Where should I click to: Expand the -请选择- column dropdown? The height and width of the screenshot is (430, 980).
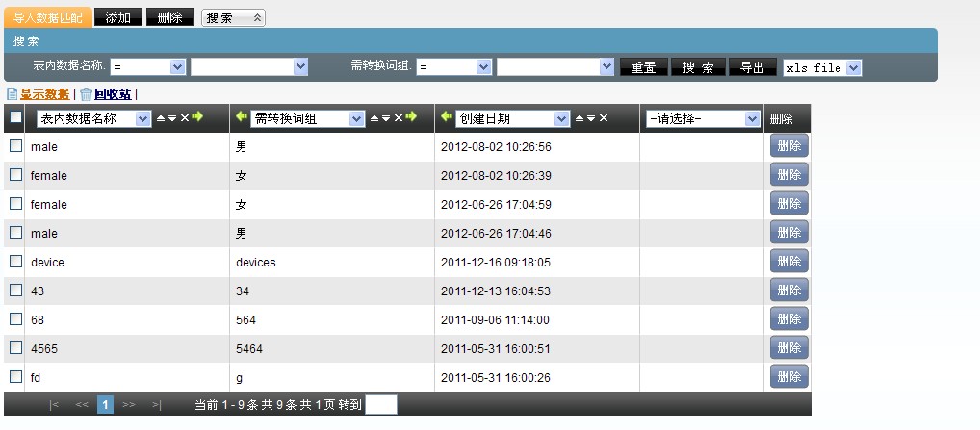coord(702,118)
